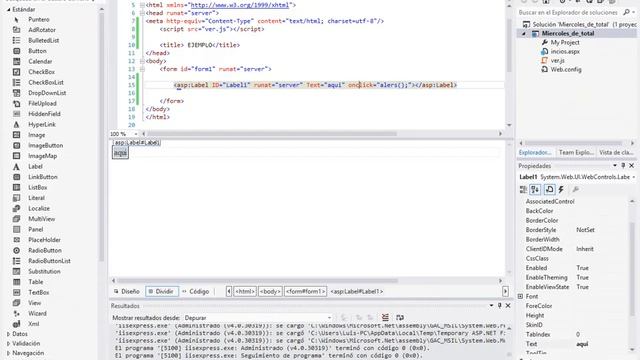Choose the RadioButton control
The image size is (640, 360).
[45, 251]
